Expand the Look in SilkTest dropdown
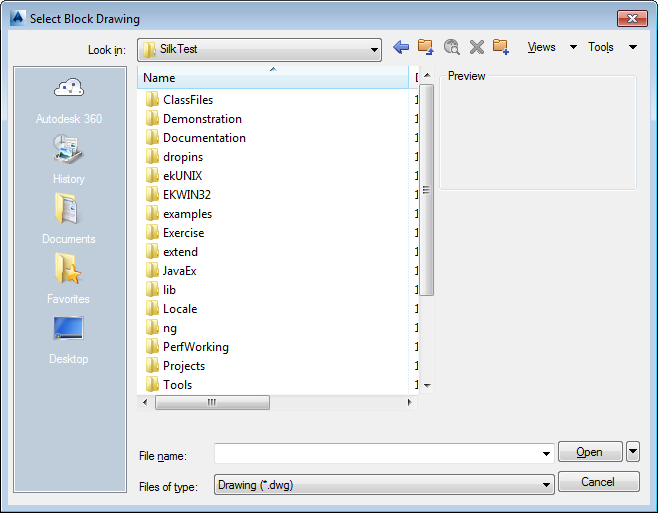 click(x=373, y=50)
